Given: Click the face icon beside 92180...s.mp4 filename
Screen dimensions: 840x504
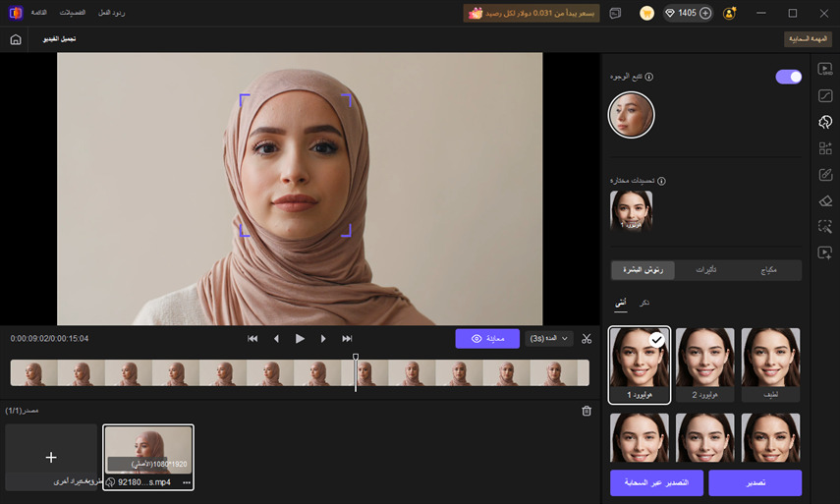Looking at the screenshot, I should tap(110, 482).
